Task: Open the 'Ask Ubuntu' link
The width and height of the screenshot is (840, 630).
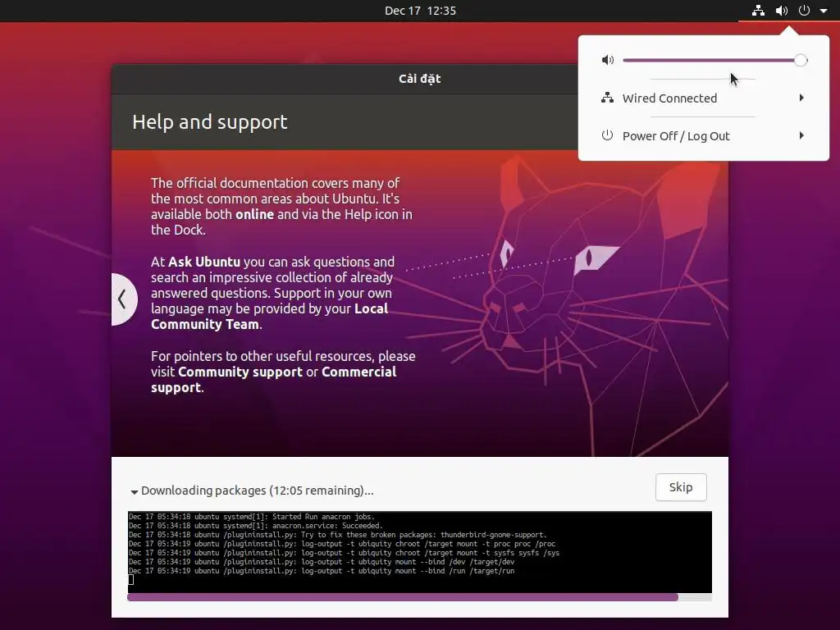Action: tap(204, 262)
